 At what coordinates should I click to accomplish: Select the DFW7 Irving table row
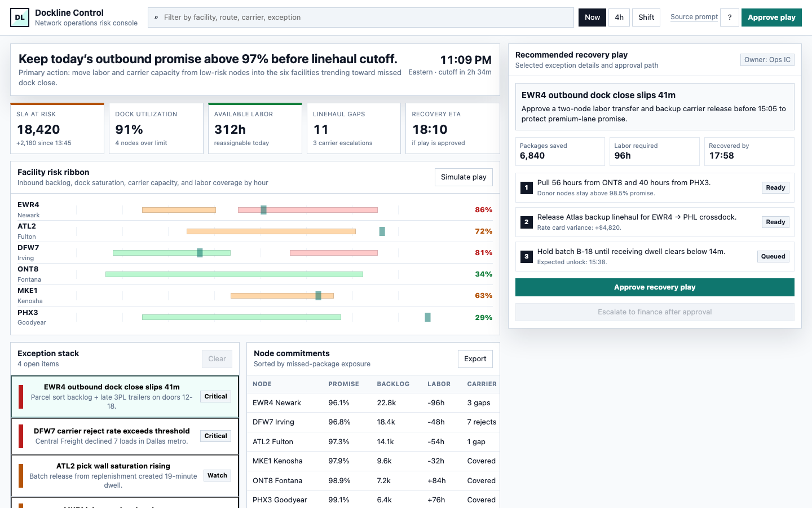point(373,422)
